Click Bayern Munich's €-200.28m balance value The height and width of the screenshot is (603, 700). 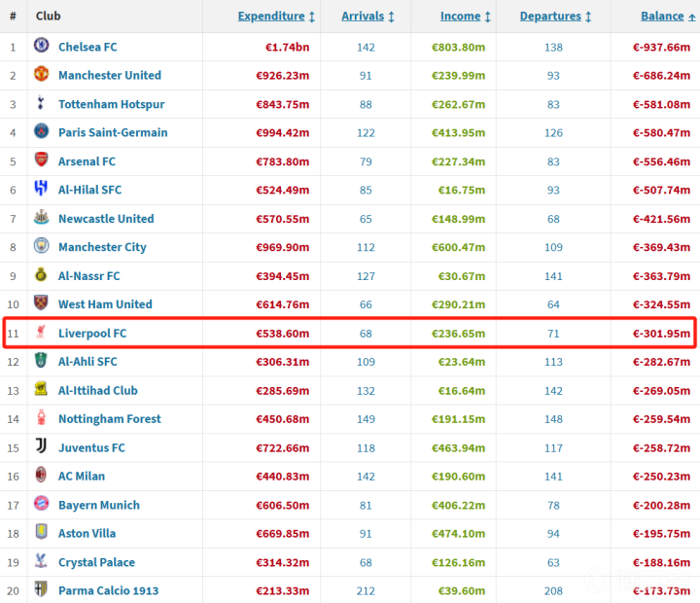tap(661, 505)
